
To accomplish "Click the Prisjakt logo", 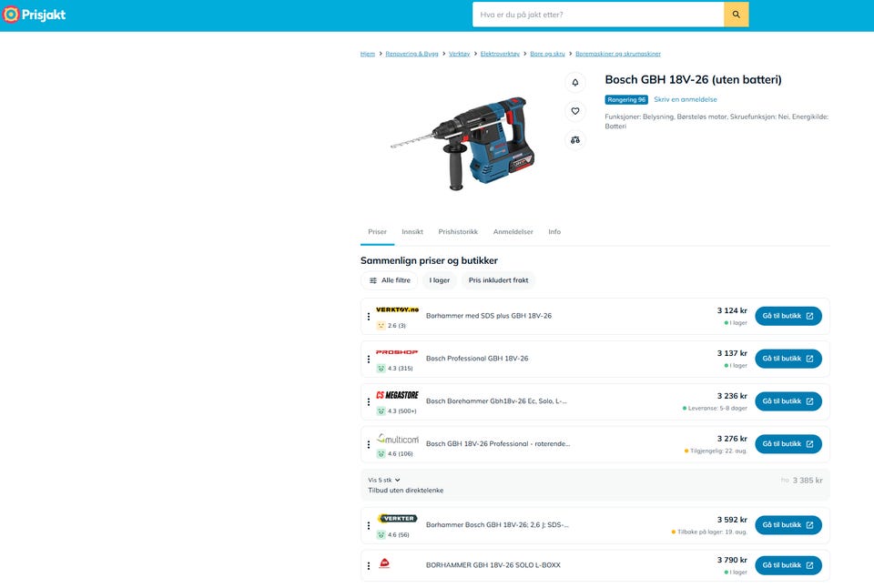I will tap(34, 15).
